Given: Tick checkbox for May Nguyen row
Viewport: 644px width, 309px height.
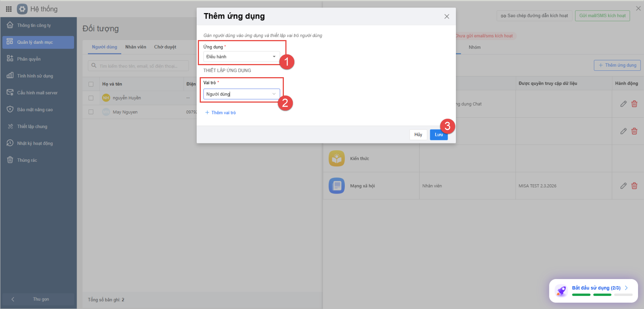Looking at the screenshot, I should (91, 112).
